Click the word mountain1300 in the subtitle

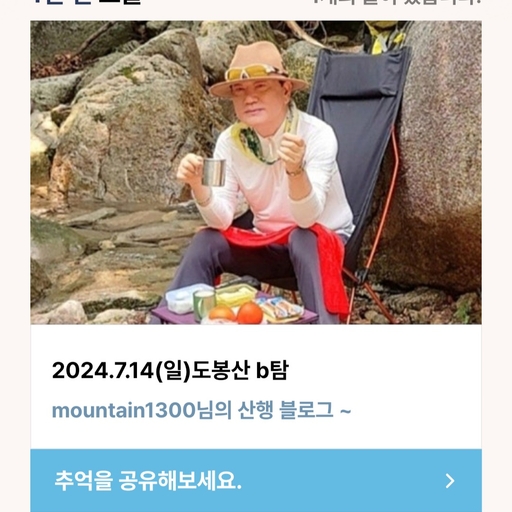[124, 410]
